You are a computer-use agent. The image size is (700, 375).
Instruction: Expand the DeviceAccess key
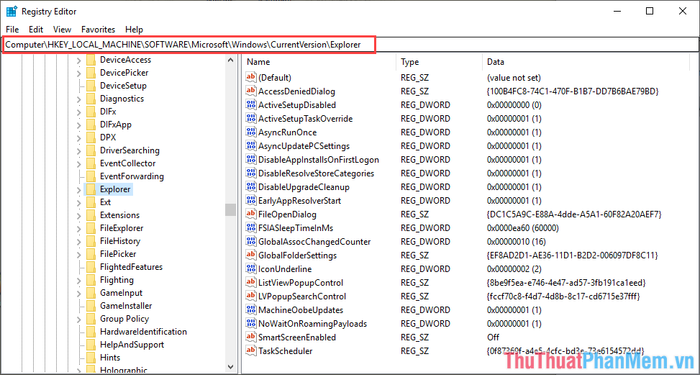tap(79, 60)
